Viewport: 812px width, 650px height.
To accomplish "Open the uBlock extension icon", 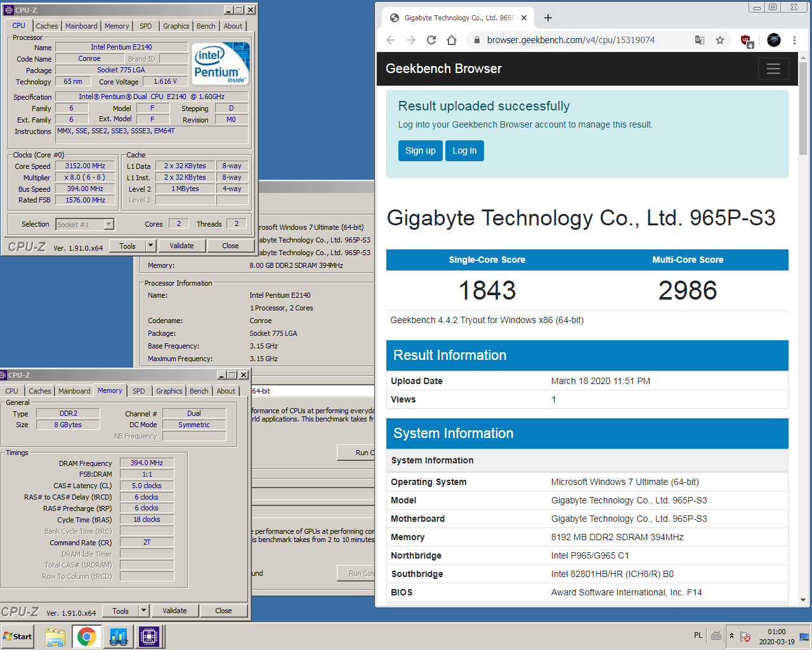I will point(747,41).
